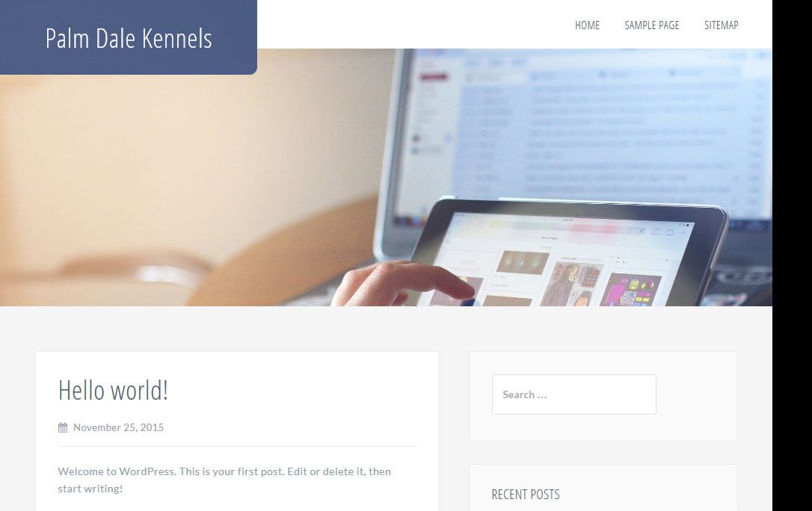Viewport: 812px width, 511px height.
Task: Open the Hello world! post title
Action: (113, 390)
